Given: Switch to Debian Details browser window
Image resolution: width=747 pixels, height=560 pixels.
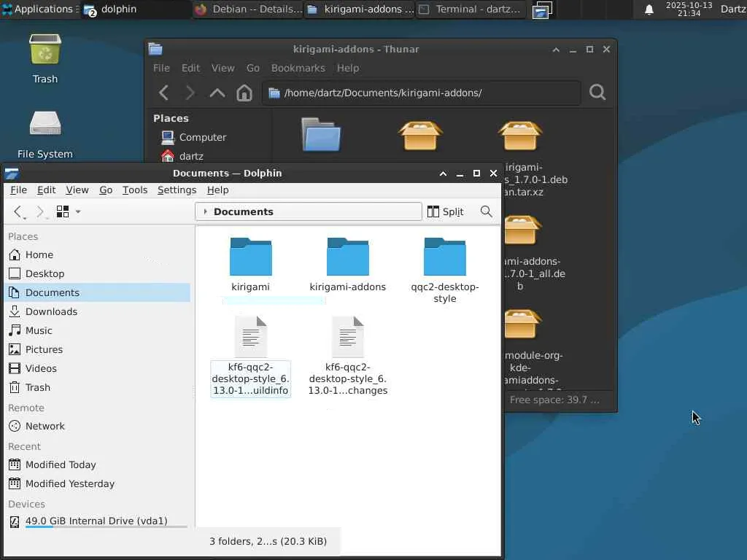Looking at the screenshot, I should (x=249, y=9).
